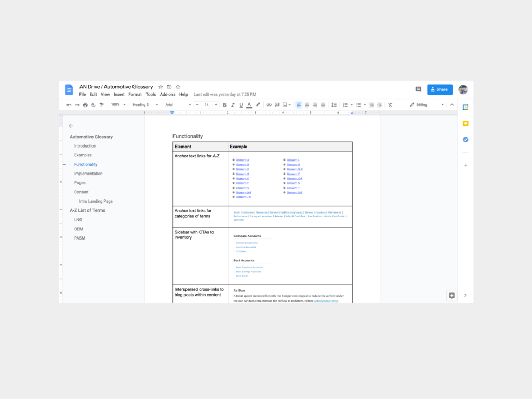This screenshot has width=532, height=399.
Task: Open the Tools menu
Action: [151, 95]
